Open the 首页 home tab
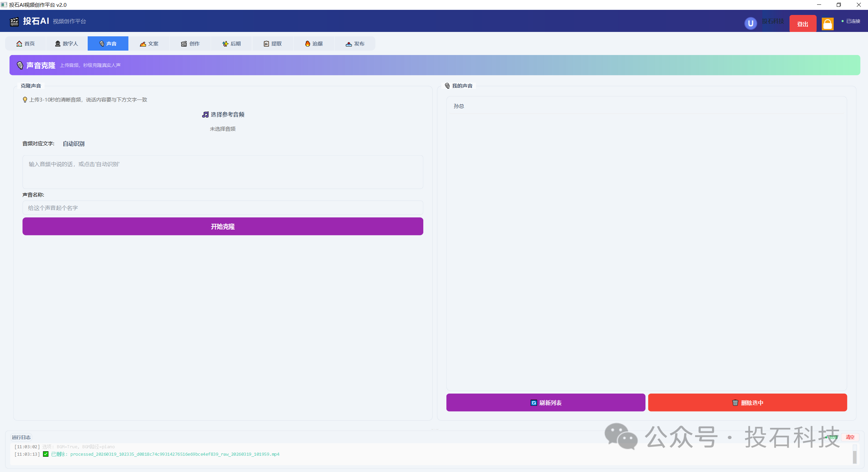The width and height of the screenshot is (868, 472). click(26, 43)
